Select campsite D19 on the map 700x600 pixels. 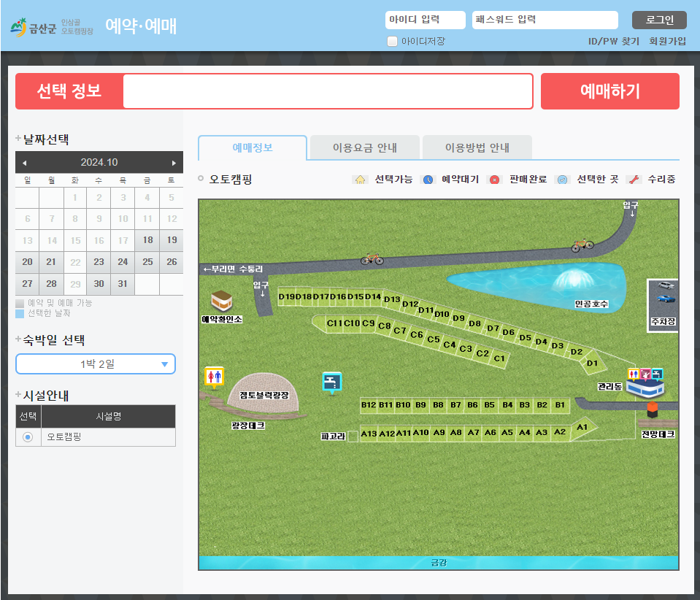click(286, 297)
